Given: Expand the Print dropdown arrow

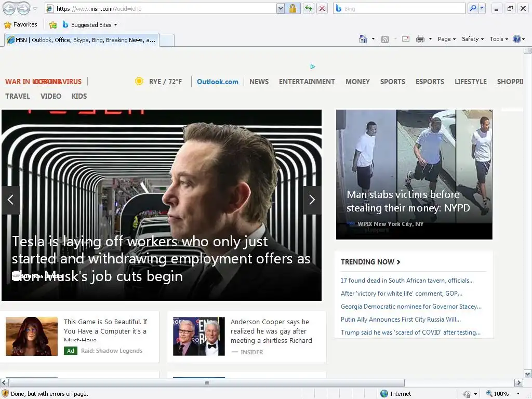Looking at the screenshot, I should (430, 39).
